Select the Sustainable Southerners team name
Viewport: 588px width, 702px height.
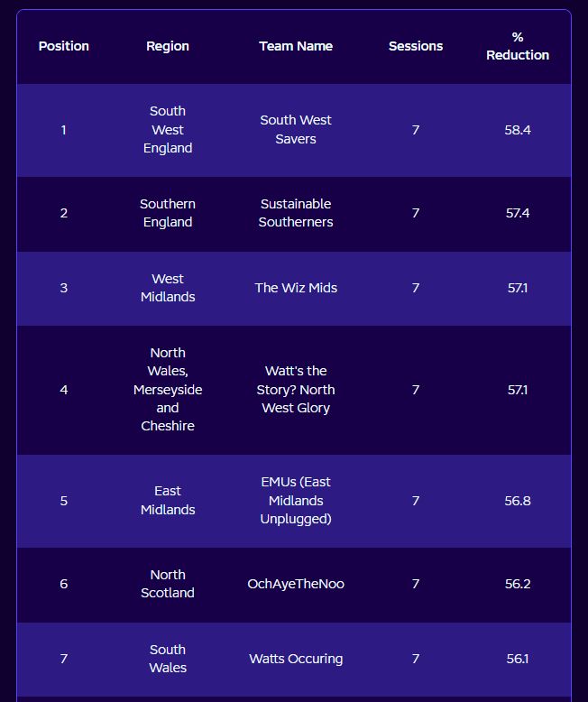point(296,213)
